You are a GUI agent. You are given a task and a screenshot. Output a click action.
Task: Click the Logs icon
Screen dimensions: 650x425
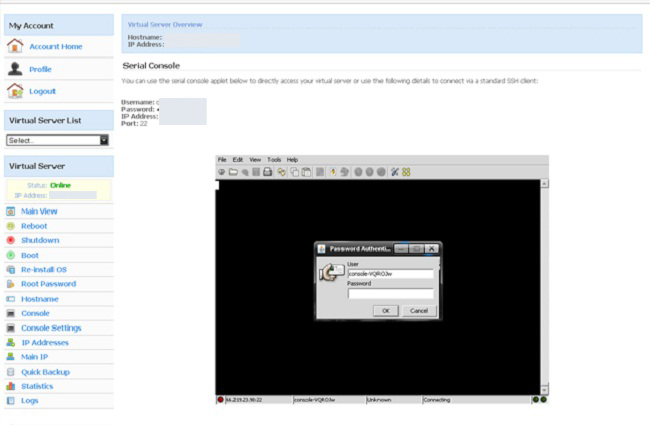click(11, 401)
